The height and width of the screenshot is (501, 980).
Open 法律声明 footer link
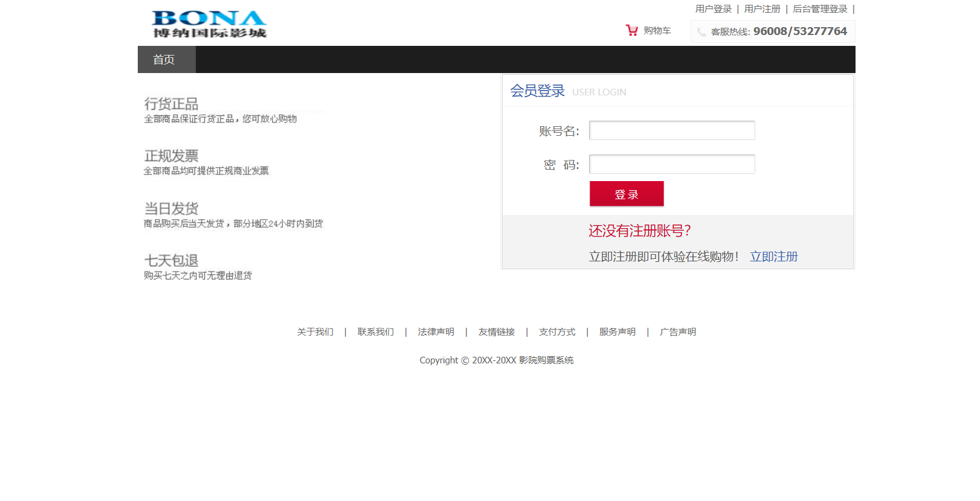[436, 332]
